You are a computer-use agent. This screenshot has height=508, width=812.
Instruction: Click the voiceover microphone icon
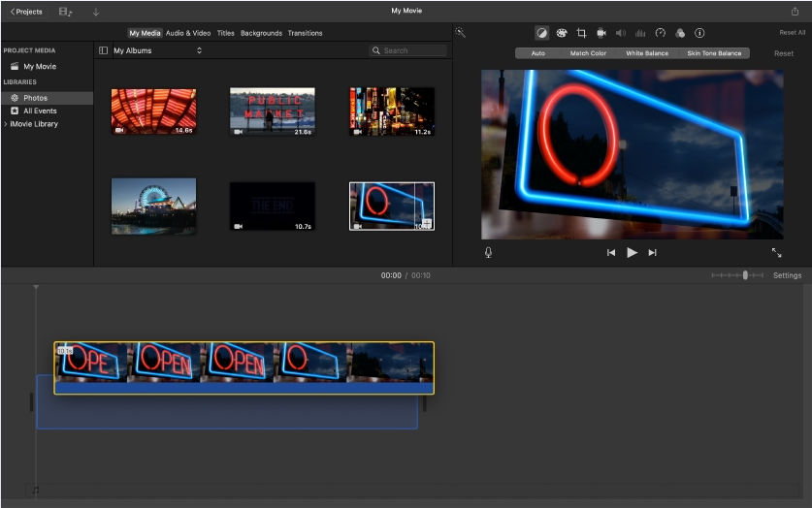pyautogui.click(x=488, y=252)
